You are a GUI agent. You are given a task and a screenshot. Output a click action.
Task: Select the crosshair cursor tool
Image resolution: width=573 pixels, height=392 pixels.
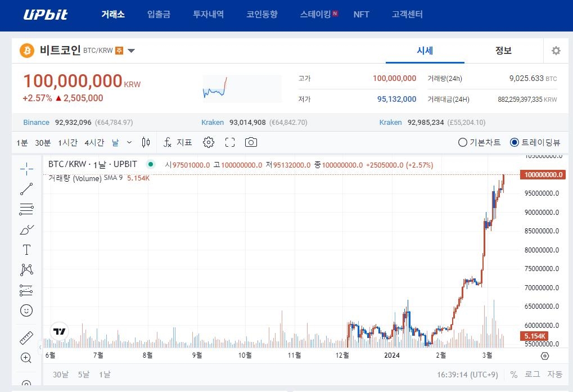click(x=26, y=169)
